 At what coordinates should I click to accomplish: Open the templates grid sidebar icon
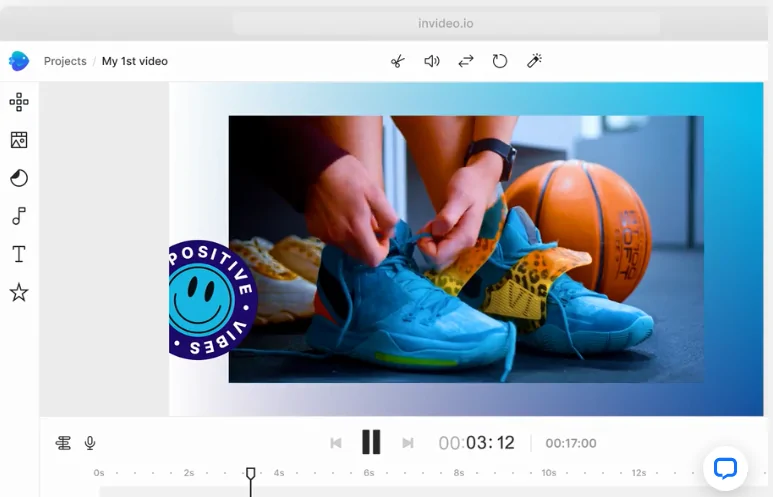[19, 102]
